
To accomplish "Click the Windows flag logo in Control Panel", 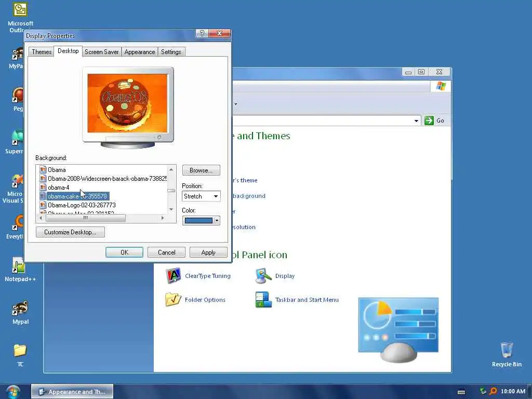I will (x=441, y=86).
